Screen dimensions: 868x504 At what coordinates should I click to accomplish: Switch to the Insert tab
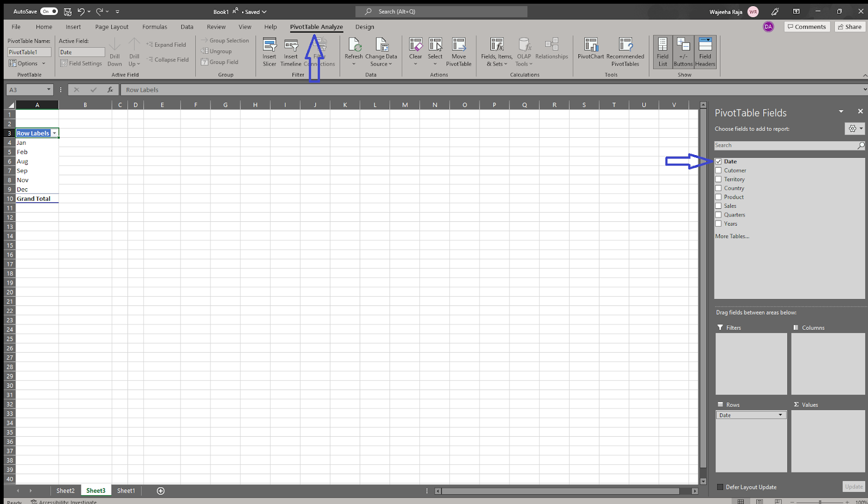73,27
